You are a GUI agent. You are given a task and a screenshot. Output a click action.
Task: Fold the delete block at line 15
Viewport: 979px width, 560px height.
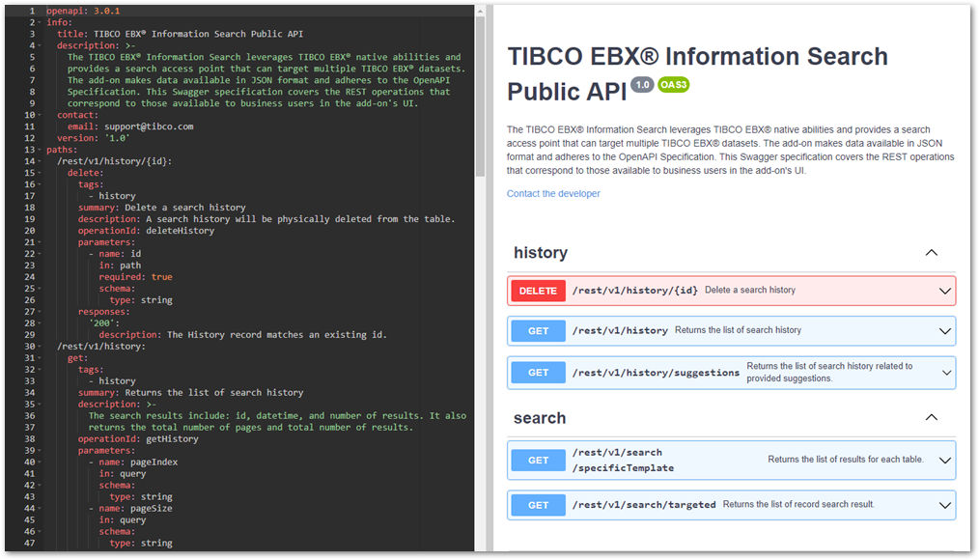pyautogui.click(x=40, y=173)
